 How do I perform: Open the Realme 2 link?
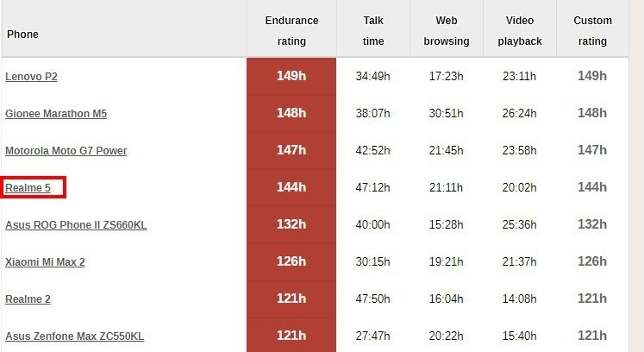[28, 299]
